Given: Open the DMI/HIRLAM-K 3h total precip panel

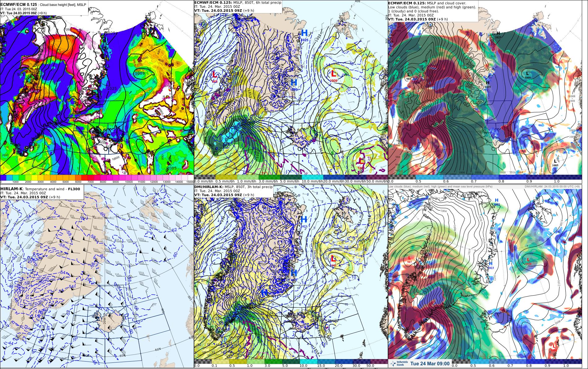Looking at the screenshot, I should click(291, 277).
